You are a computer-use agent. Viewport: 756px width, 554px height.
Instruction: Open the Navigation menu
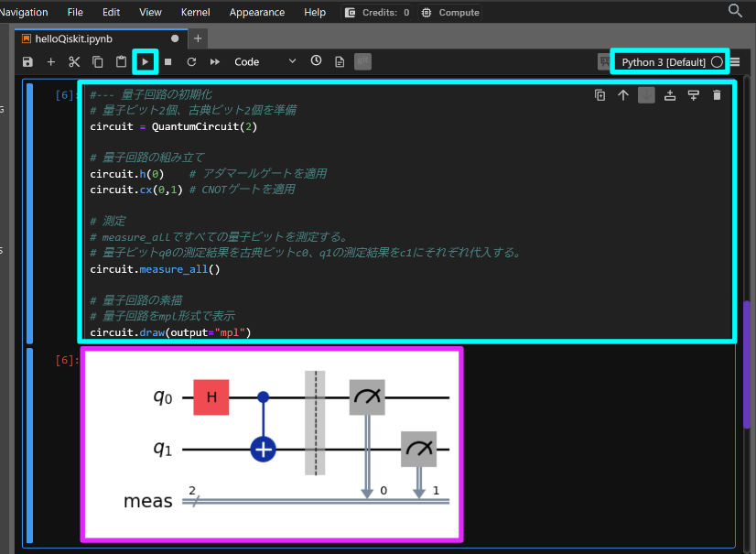(x=23, y=12)
